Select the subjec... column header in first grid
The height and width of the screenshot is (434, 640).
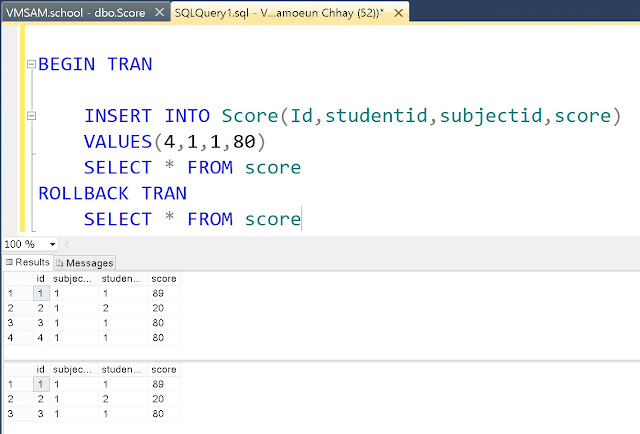point(74,278)
